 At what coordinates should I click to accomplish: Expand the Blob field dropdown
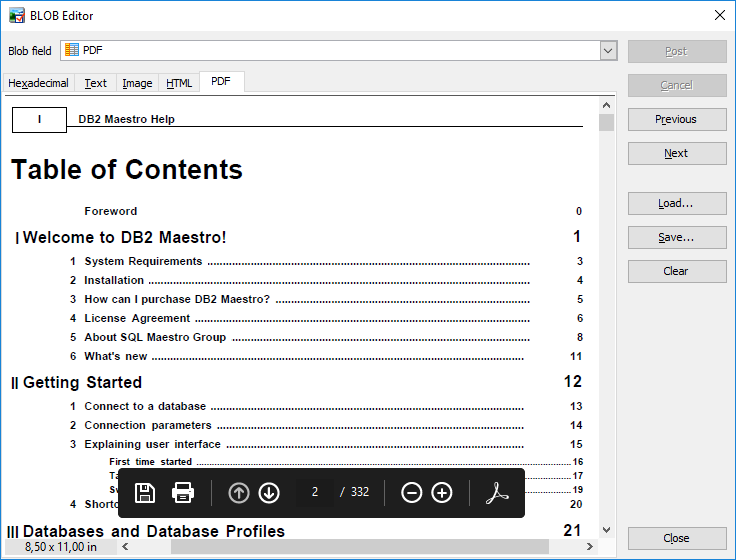(608, 51)
